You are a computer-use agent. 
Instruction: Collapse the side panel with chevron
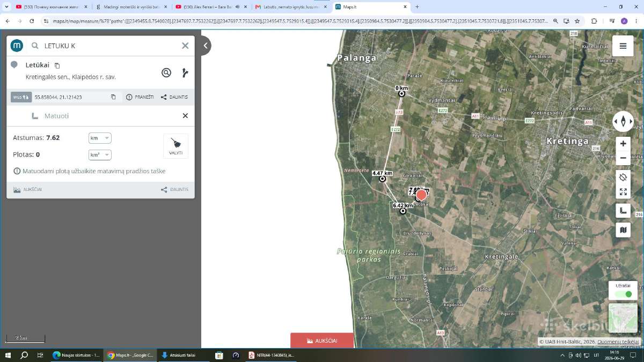(206, 46)
